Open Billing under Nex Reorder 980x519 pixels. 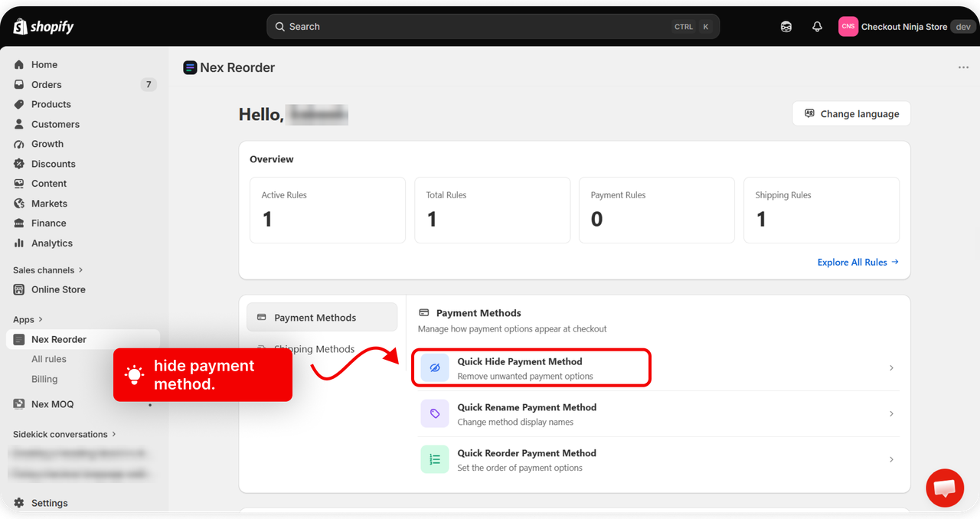(44, 380)
